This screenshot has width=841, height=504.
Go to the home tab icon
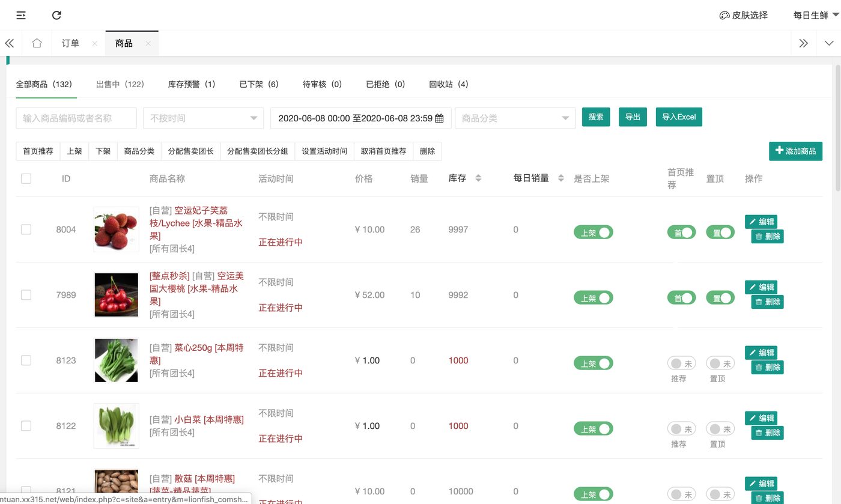point(37,43)
